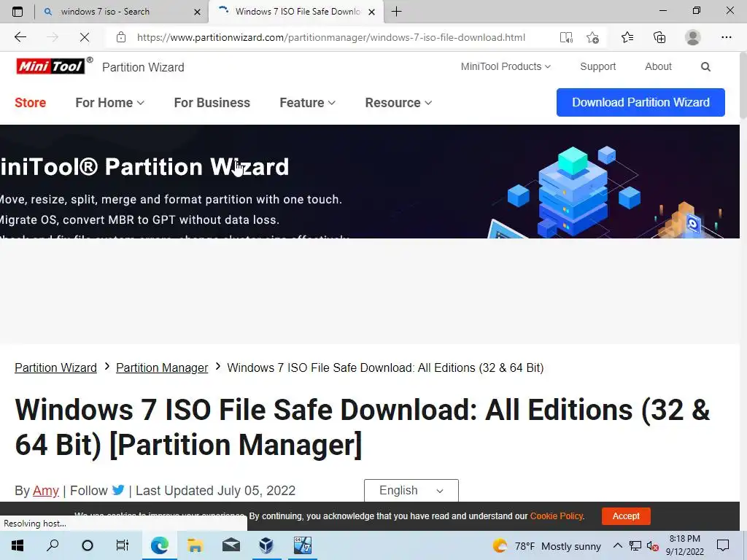Click Download Partition Wizard button
The width and height of the screenshot is (747, 560).
640,102
